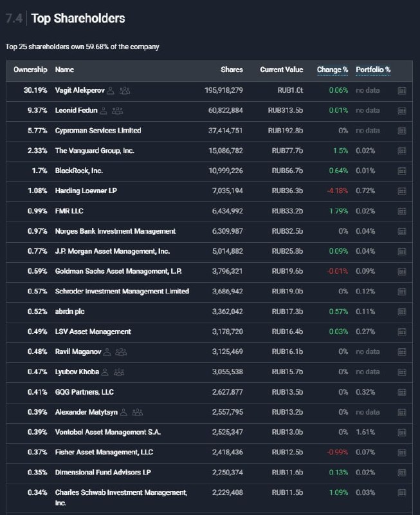
Task: Select Goldman Sachs Asset Management name
Action: 118,271
